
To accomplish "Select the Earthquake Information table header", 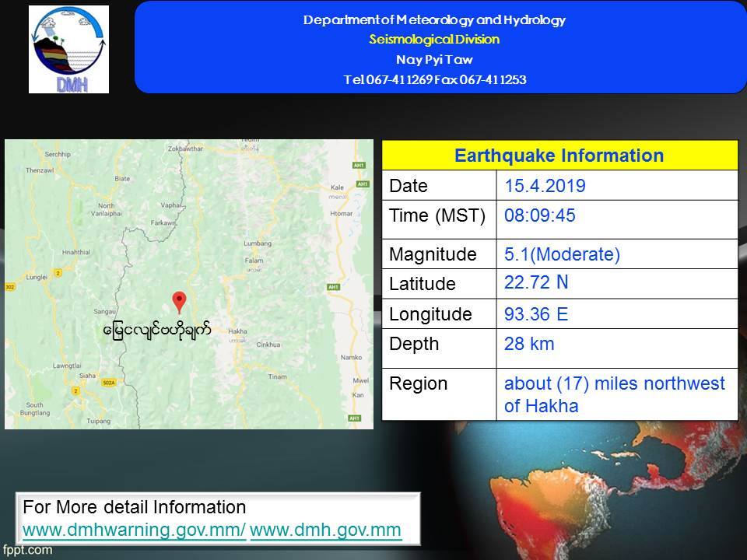I will pos(559,156).
